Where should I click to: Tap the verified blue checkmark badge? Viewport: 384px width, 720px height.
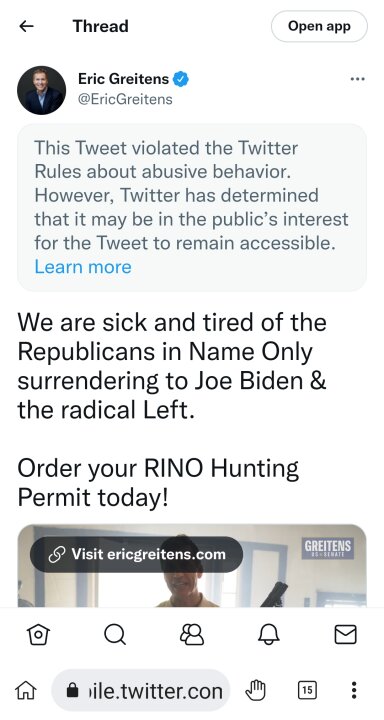(x=181, y=79)
